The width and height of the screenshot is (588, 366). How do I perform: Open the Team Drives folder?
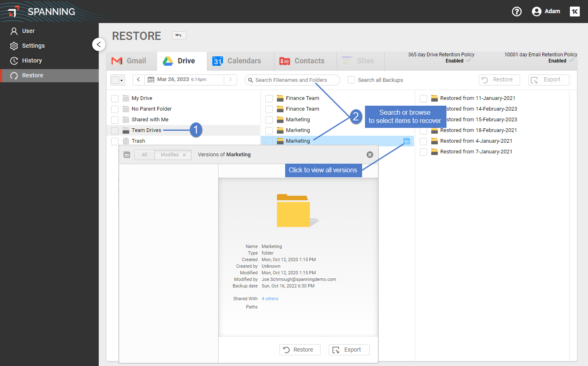coord(146,130)
